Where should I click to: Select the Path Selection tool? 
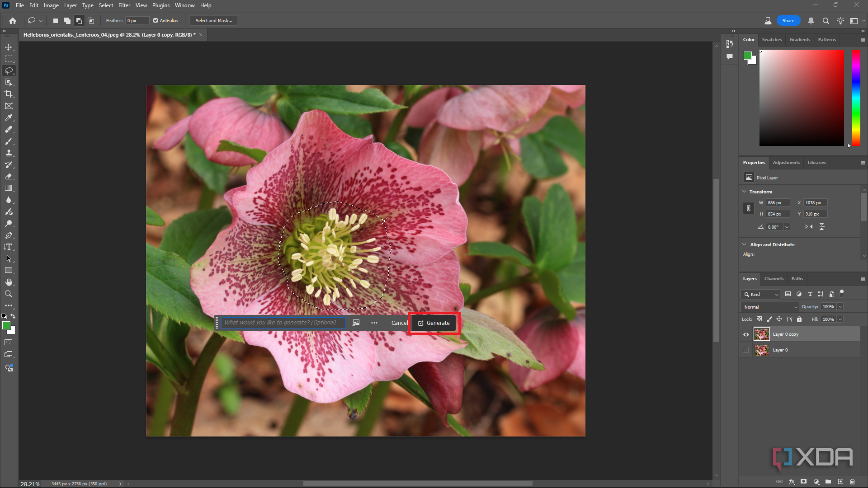click(9, 258)
